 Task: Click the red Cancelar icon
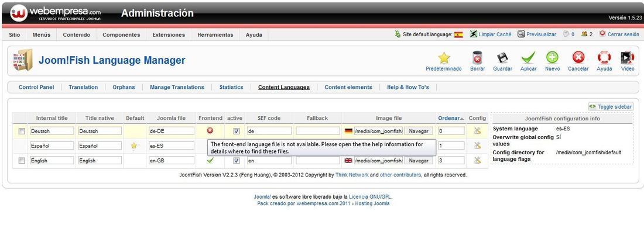[x=578, y=58]
